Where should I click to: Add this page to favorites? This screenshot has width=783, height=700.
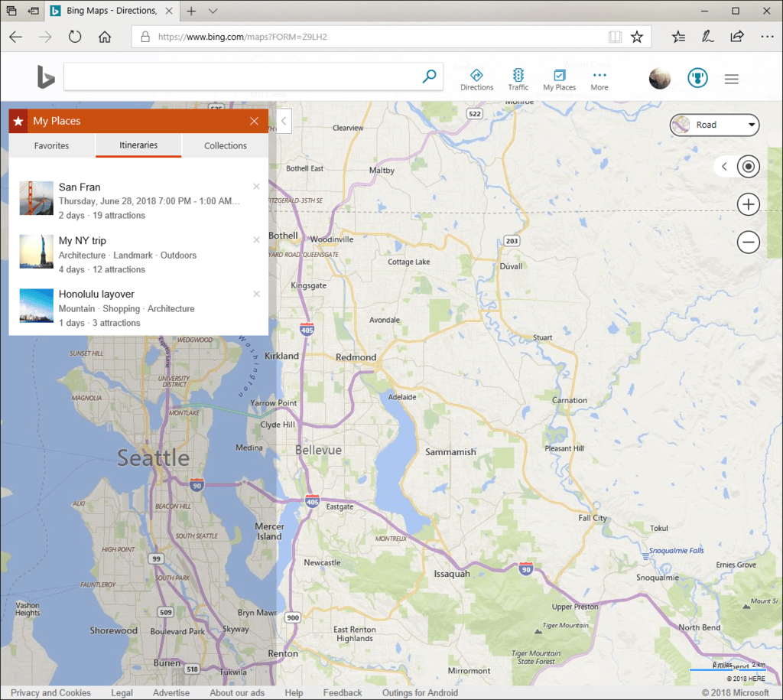[x=637, y=37]
